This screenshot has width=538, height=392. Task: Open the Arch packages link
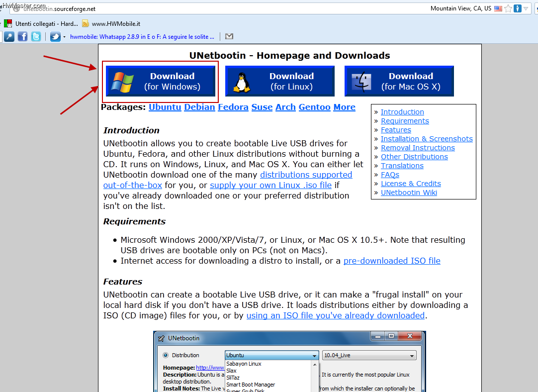click(x=285, y=107)
